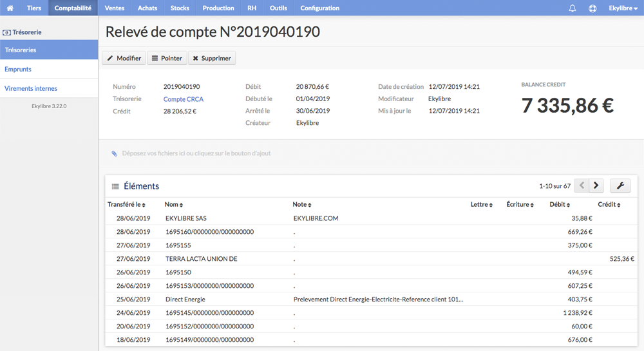Click the 1695145/0000000/000000000 name

click(209, 313)
